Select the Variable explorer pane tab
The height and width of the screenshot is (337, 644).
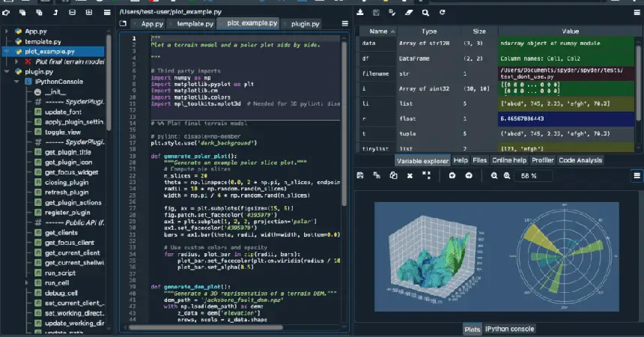(x=422, y=161)
